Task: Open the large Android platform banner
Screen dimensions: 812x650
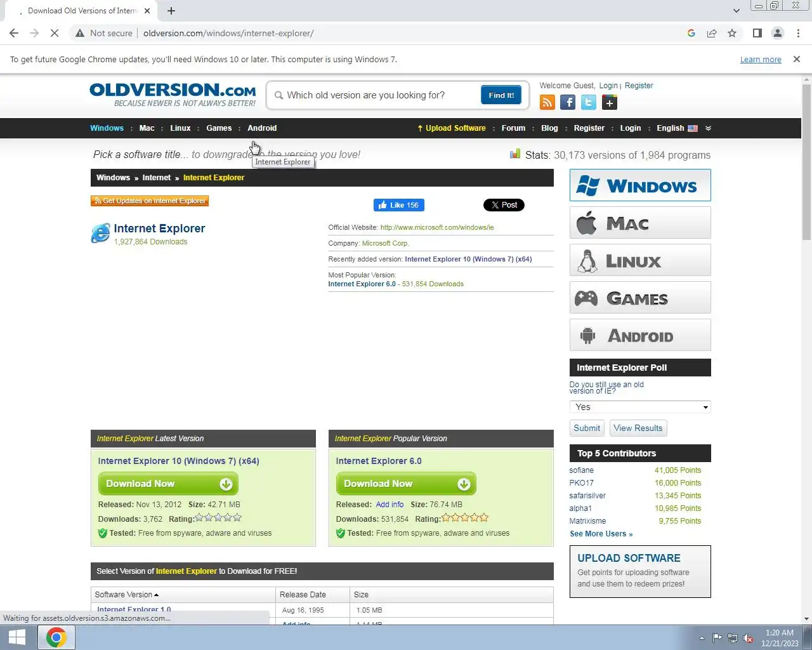Action: (x=640, y=335)
